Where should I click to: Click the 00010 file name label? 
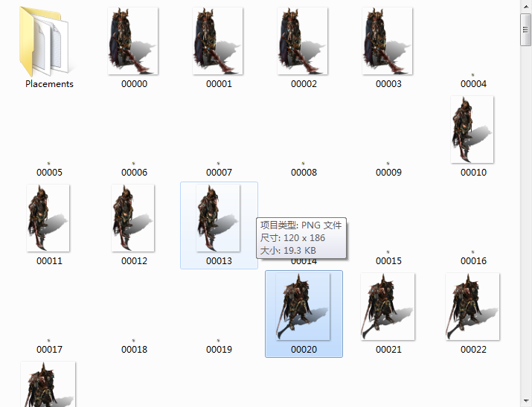[473, 173]
